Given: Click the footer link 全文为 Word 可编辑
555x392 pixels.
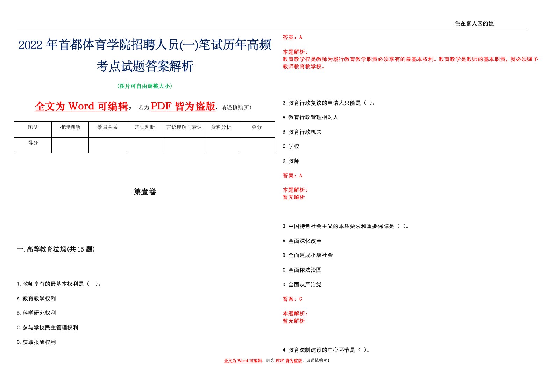Looking at the screenshot, I should [x=243, y=361].
